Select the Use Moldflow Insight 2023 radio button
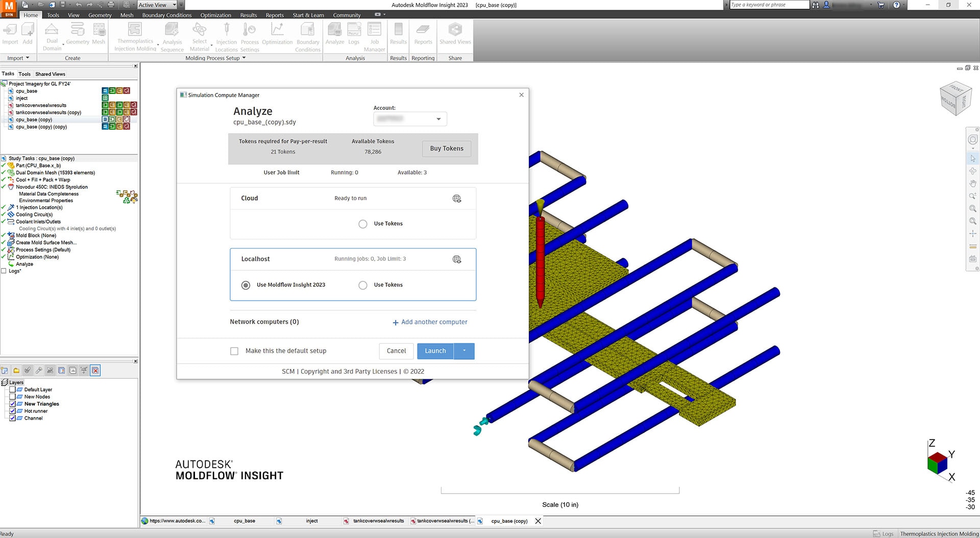Screen dimensions: 980x538 tap(246, 285)
